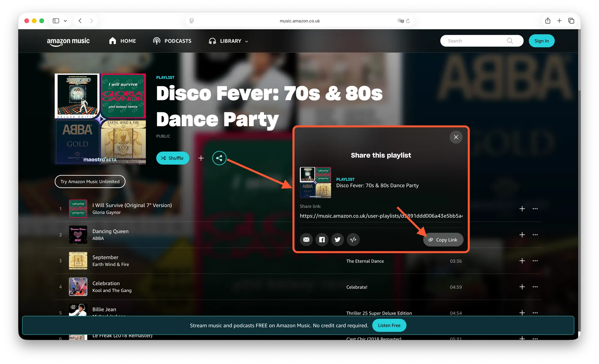Open more options for Dancing Queen
Viewport: 599px width, 364px height.
point(535,235)
